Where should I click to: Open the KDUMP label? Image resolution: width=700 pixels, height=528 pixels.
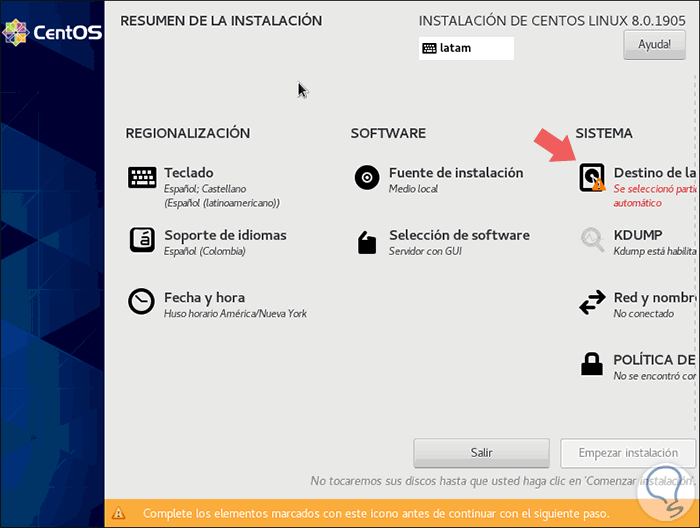(638, 235)
